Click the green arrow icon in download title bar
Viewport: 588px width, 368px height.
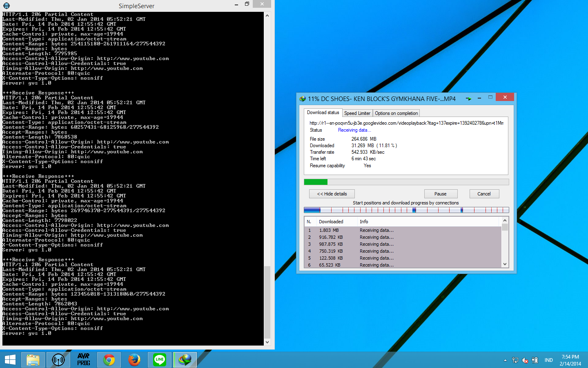click(468, 99)
